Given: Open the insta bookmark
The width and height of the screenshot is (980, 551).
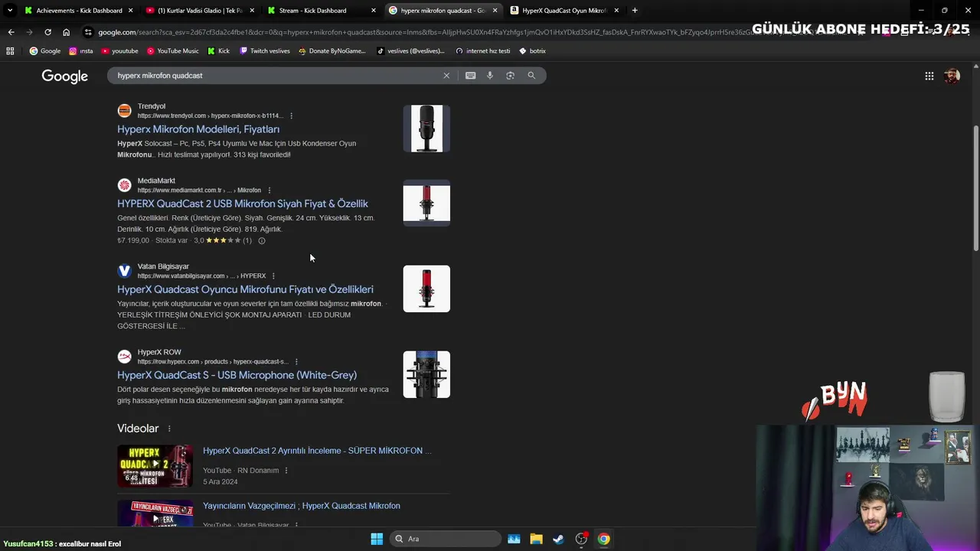Looking at the screenshot, I should pyautogui.click(x=81, y=51).
